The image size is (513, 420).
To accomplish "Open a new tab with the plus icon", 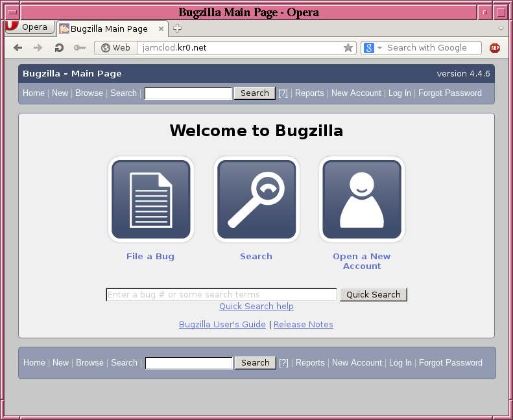I will coord(177,29).
